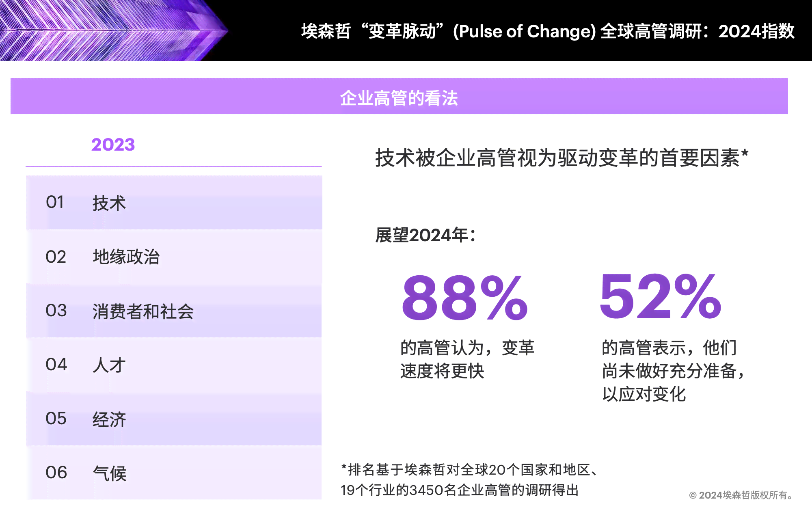Click the number 01 in first row

(x=55, y=202)
